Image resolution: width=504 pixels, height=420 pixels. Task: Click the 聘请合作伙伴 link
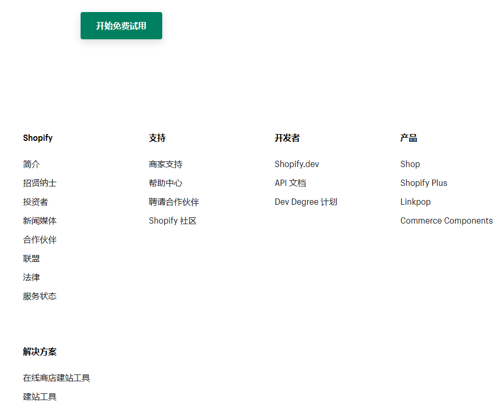pos(173,202)
